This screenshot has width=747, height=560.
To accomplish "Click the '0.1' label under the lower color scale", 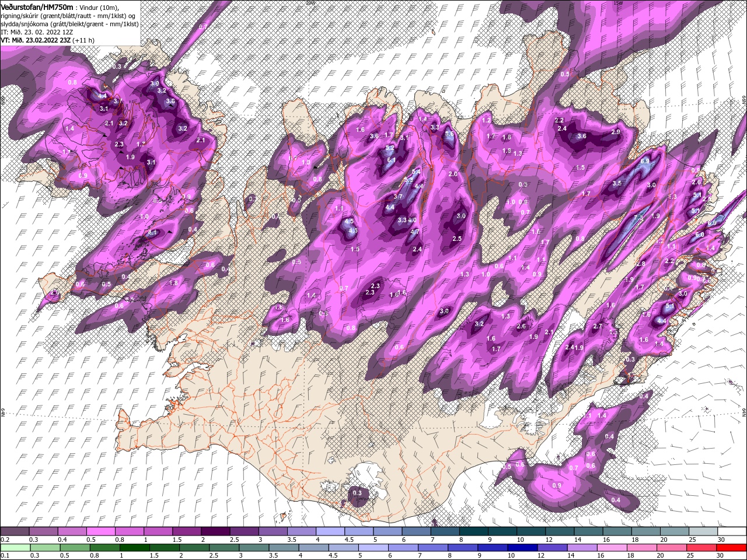I will click(x=5, y=556).
